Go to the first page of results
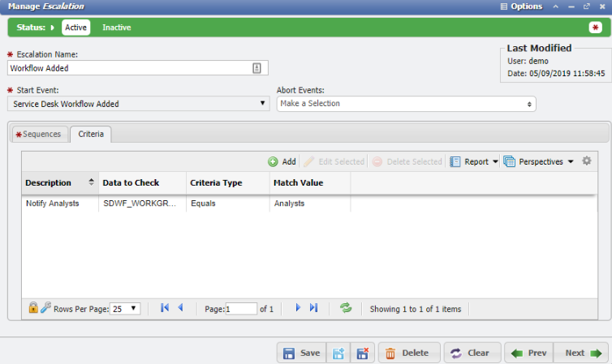612x364 pixels. (x=165, y=308)
